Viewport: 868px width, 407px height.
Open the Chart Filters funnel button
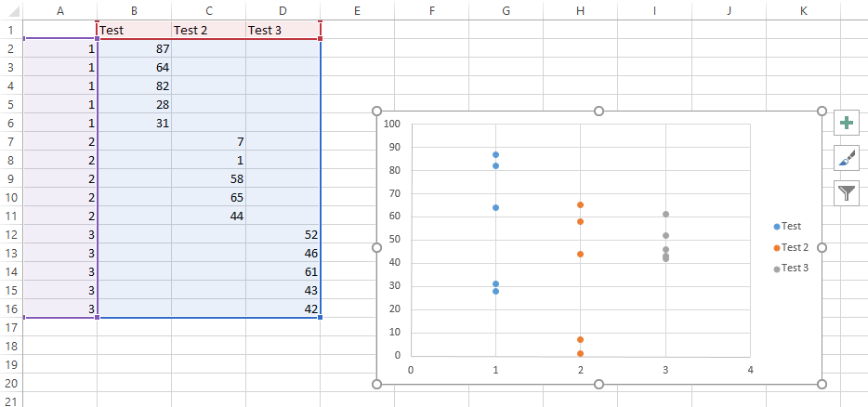coord(847,192)
